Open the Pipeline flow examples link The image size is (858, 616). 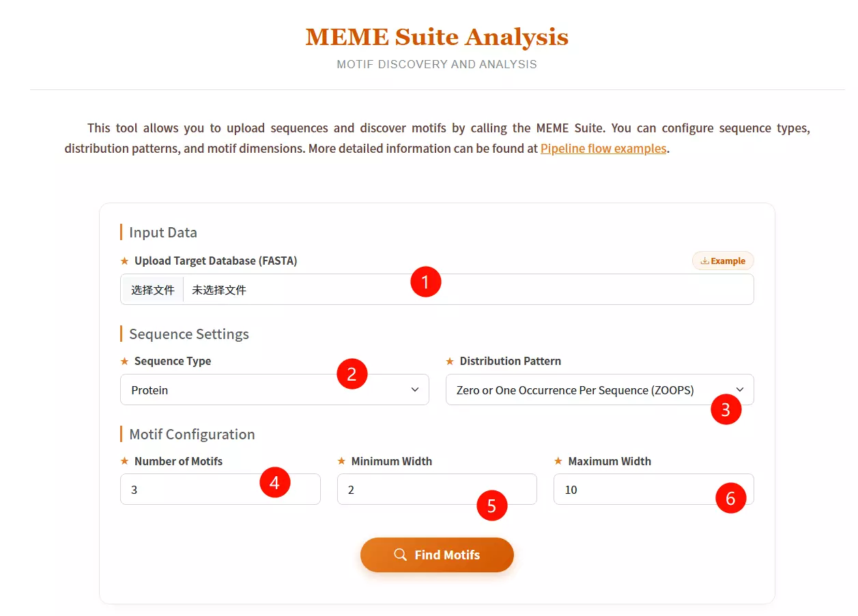click(x=603, y=149)
